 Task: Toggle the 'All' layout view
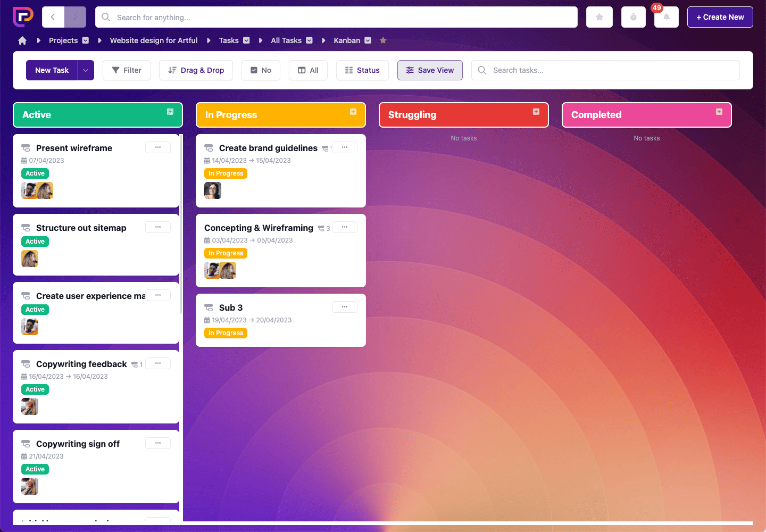click(x=308, y=70)
